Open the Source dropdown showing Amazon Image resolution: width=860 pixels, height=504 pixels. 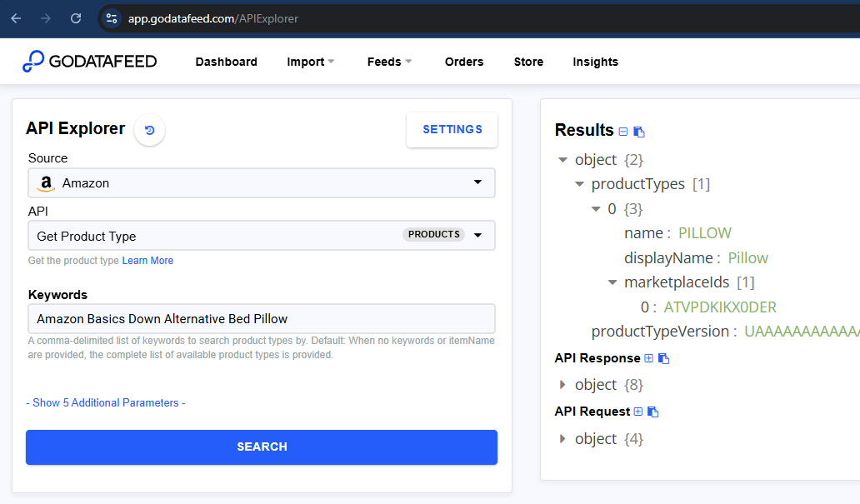262,182
